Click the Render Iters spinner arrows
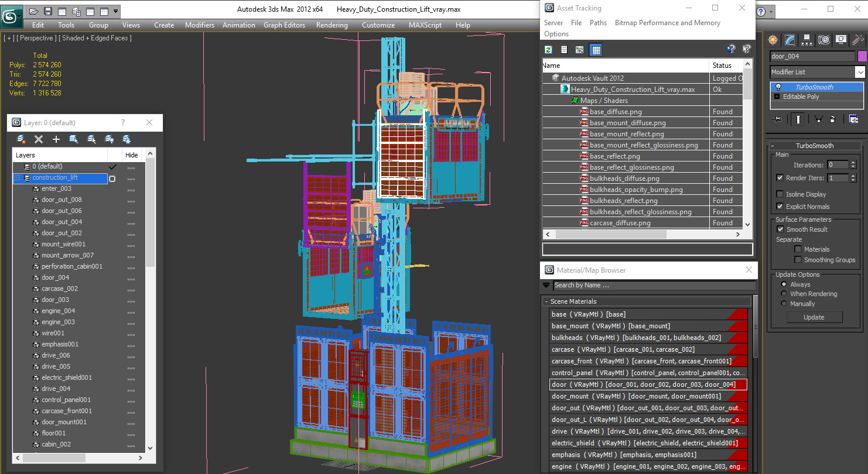 point(853,178)
